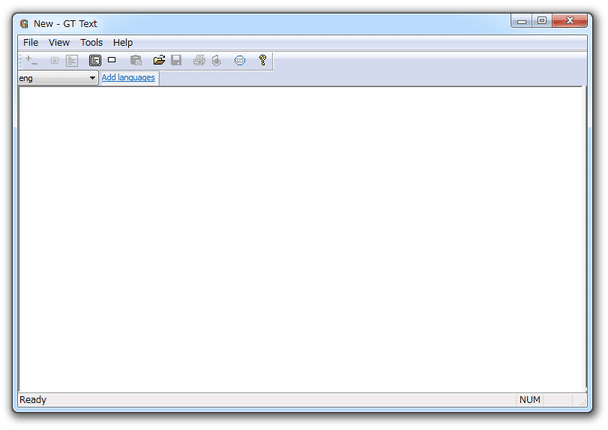This screenshot has height=430, width=608.
Task: Click the text layout page toolbar icon
Action: 72,60
